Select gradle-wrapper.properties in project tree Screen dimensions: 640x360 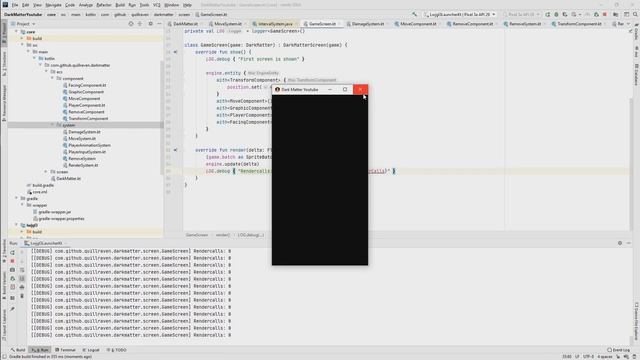61,219
